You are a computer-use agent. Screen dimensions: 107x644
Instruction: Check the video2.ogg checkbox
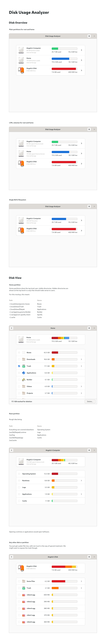(x=19, y=601)
